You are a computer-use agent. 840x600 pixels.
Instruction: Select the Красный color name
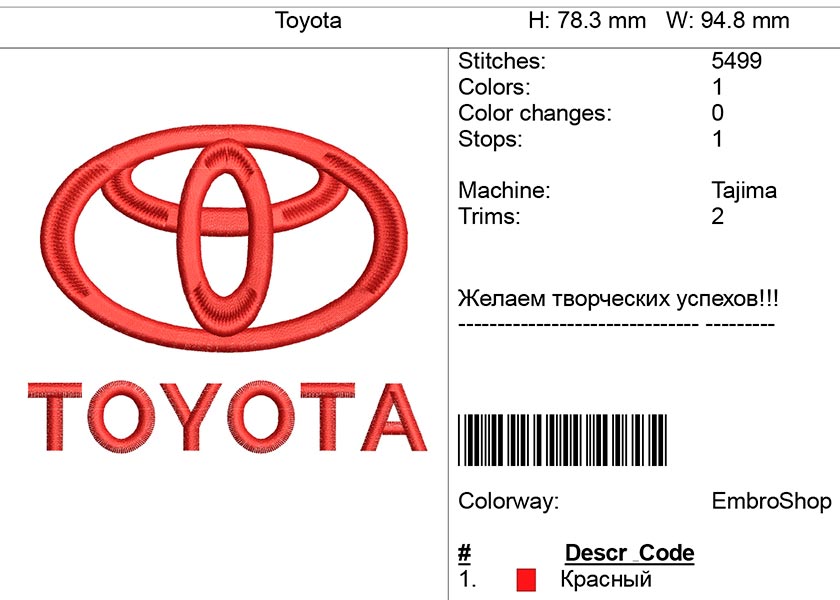[606, 579]
